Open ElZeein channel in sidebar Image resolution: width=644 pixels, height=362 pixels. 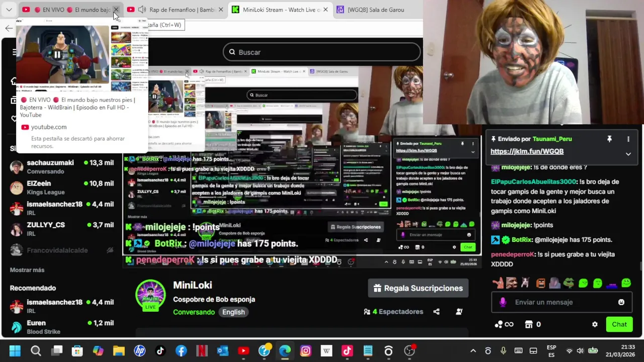coord(62,188)
